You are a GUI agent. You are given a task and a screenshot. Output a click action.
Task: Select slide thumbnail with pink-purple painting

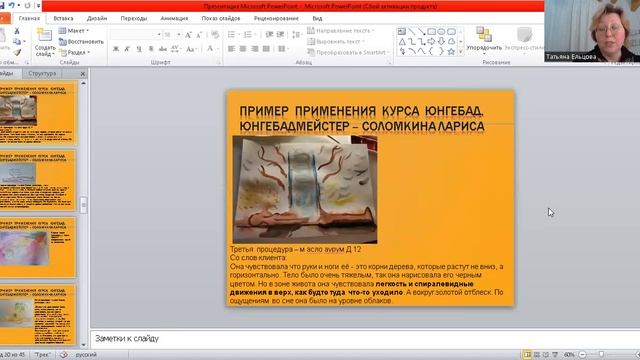pos(38,247)
